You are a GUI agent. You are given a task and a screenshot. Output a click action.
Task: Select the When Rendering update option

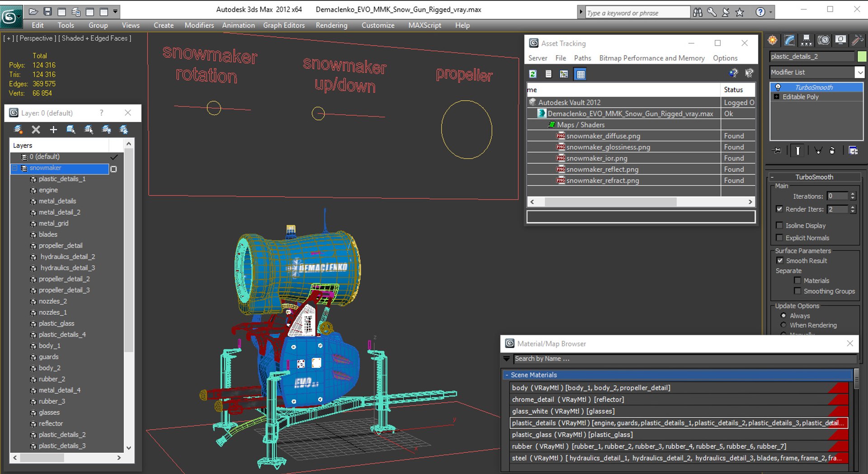click(x=783, y=325)
